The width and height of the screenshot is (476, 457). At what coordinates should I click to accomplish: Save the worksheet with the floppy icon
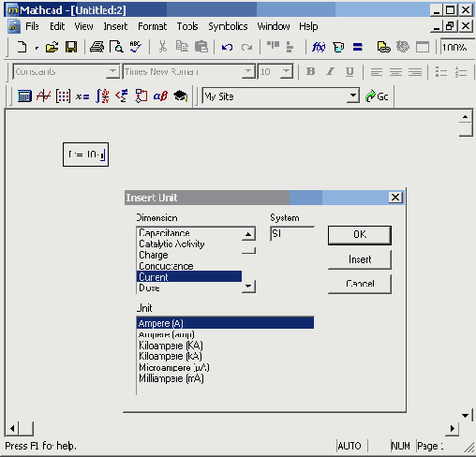[x=71, y=47]
